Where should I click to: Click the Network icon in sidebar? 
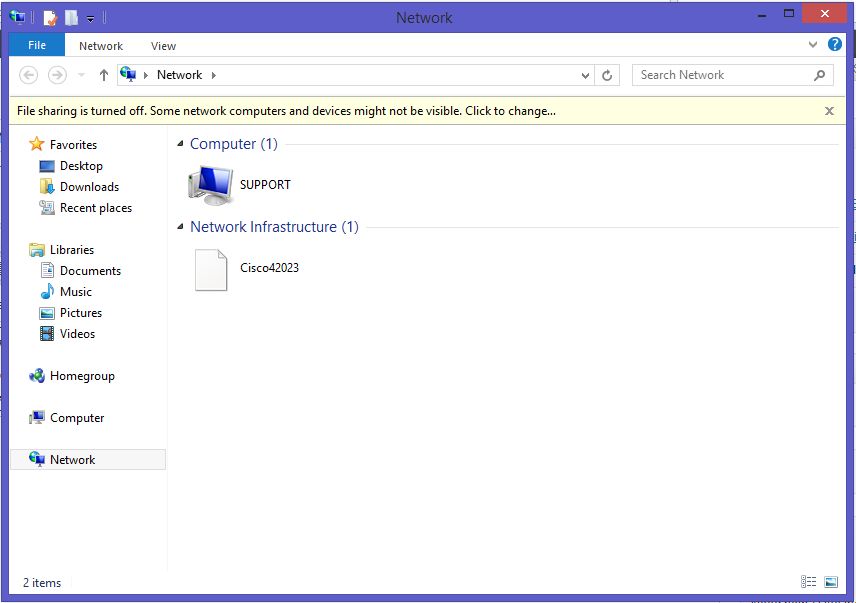37,459
